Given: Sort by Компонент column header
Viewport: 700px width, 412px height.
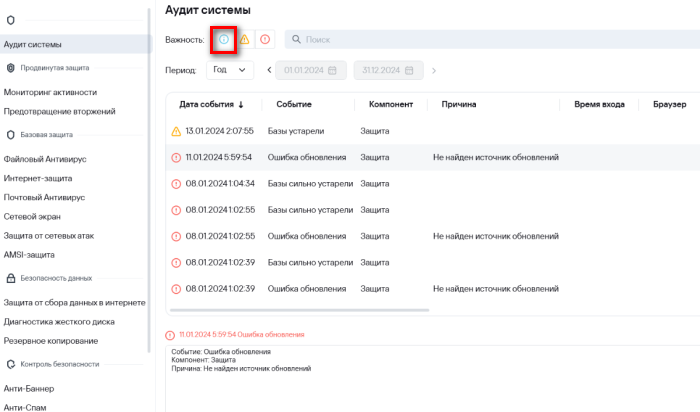Looking at the screenshot, I should pos(391,104).
